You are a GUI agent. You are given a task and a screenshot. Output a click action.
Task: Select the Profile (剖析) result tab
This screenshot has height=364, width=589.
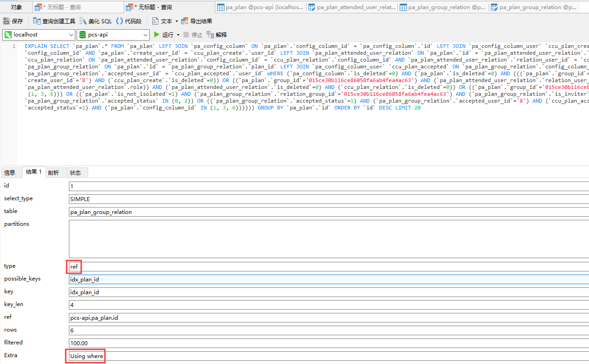tap(53, 172)
